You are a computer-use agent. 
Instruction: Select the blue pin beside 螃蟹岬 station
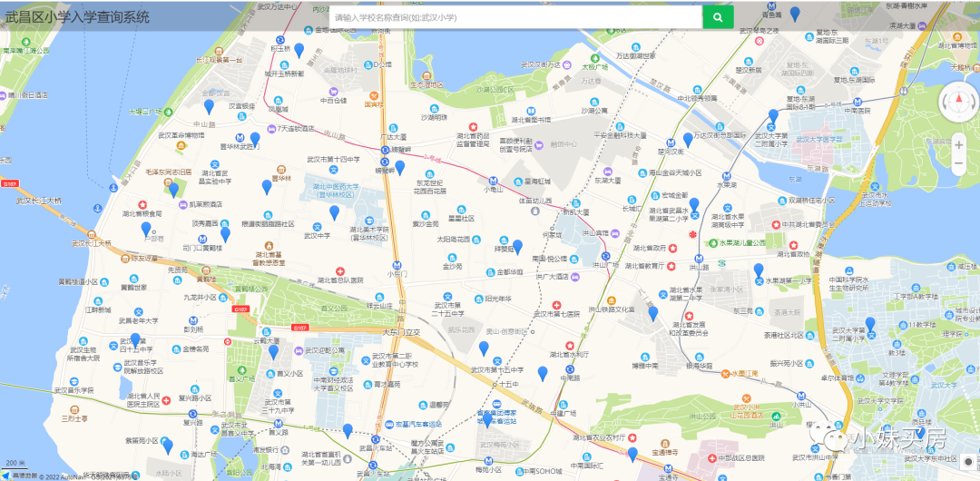pos(400,168)
